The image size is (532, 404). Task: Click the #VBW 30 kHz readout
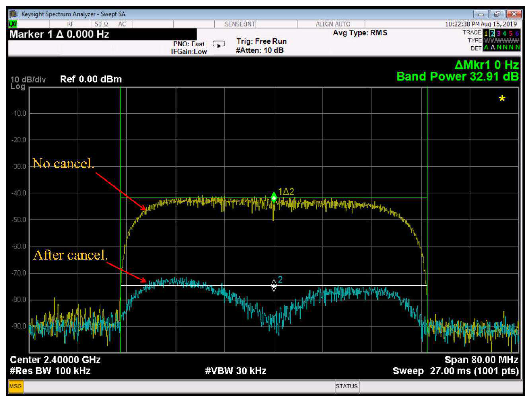[x=236, y=371]
